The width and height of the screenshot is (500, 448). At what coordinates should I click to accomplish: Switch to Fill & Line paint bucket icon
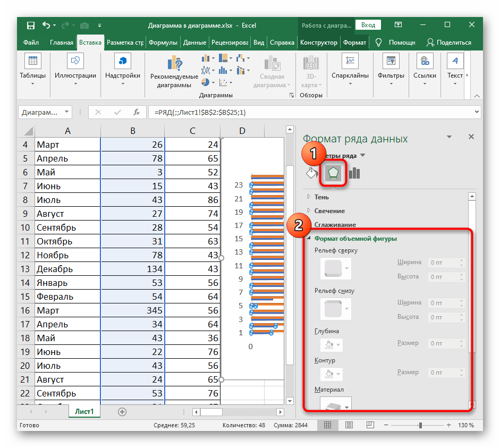coord(312,173)
